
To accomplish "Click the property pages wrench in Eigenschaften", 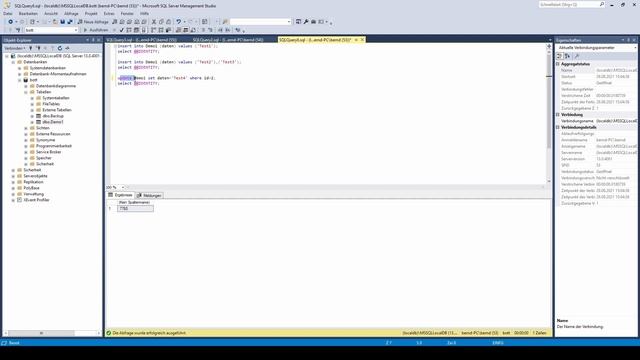I will (577, 56).
